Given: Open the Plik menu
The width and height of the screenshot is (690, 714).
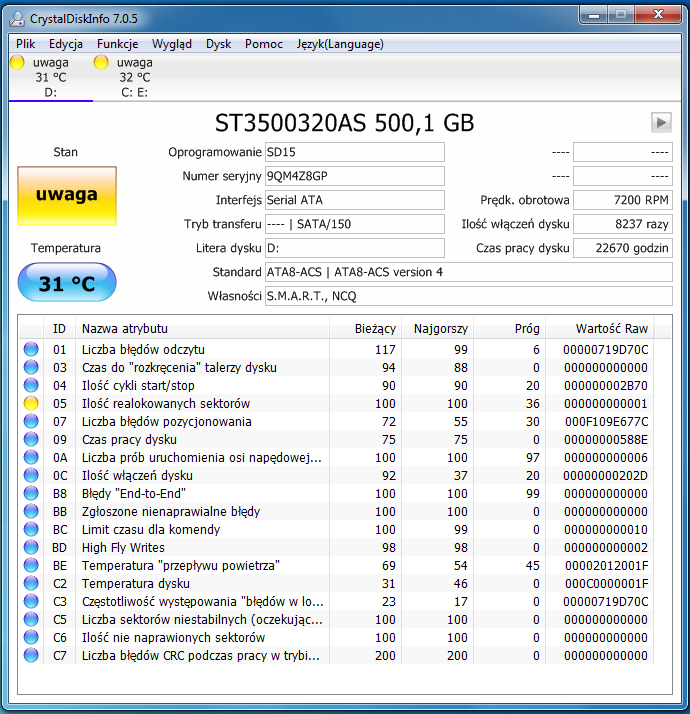Looking at the screenshot, I should coord(26,44).
